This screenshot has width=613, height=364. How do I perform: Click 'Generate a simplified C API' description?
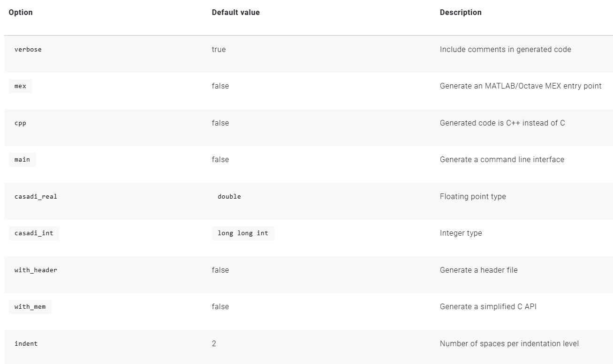pos(488,307)
